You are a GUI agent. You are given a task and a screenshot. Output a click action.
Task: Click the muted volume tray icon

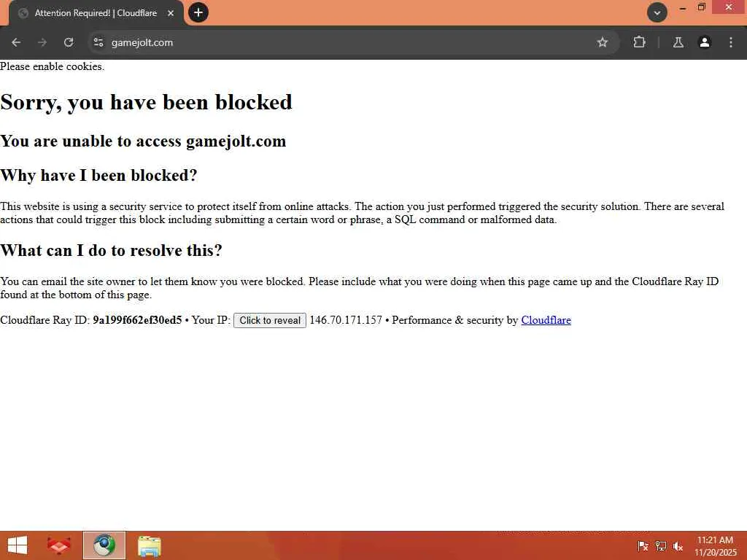pos(678,546)
